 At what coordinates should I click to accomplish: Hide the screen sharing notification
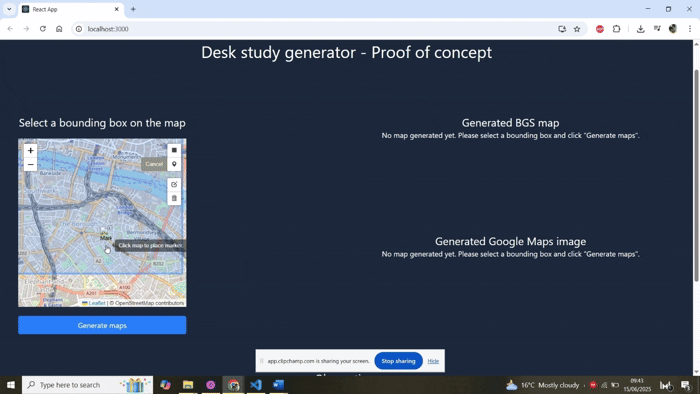(433, 361)
